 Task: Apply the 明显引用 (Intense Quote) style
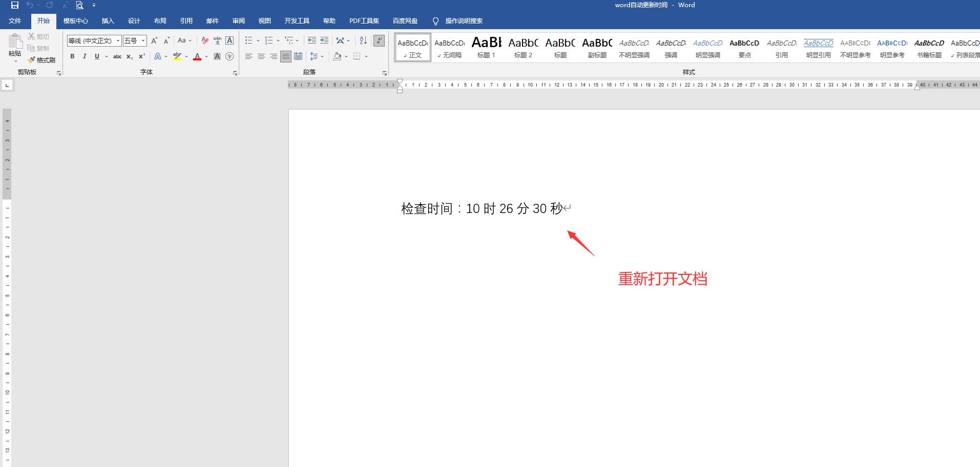click(x=818, y=48)
